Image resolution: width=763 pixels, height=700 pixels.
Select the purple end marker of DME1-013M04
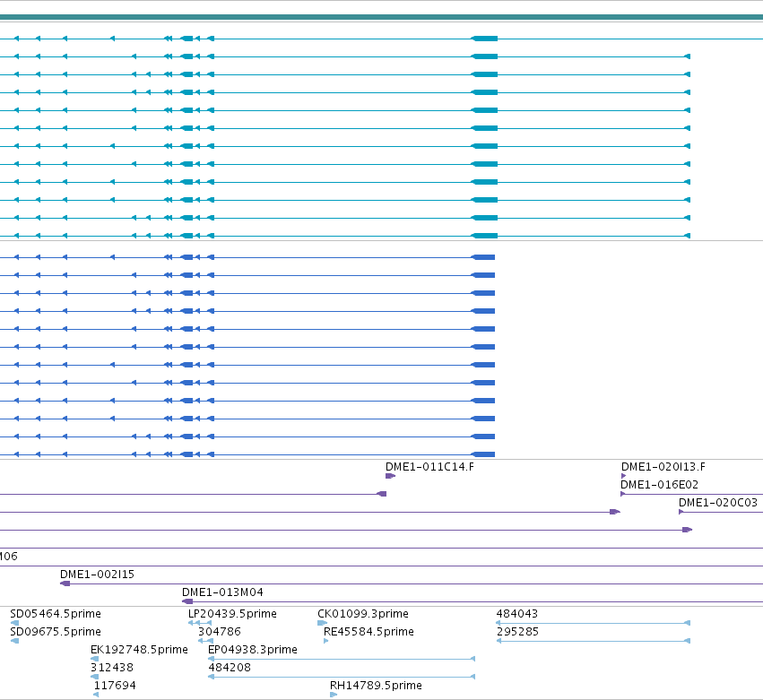(187, 601)
